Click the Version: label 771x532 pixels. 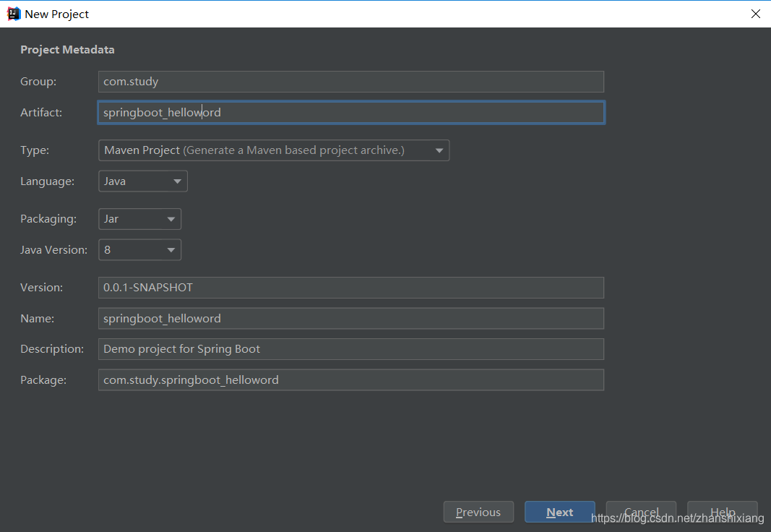tap(41, 288)
